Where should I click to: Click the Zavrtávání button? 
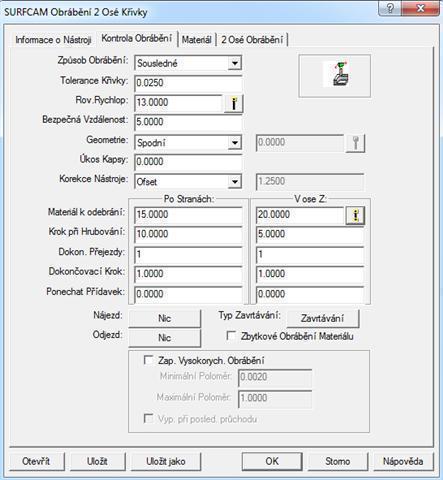pos(323,318)
